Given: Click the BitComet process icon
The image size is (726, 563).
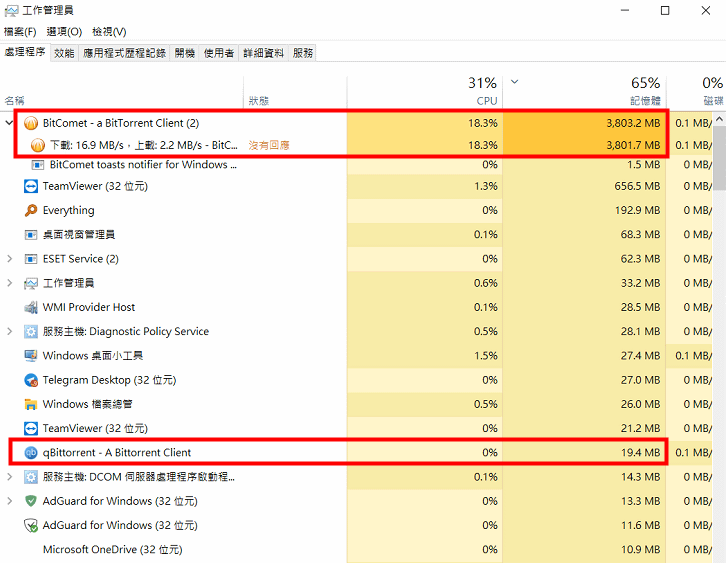Looking at the screenshot, I should pyautogui.click(x=30, y=123).
